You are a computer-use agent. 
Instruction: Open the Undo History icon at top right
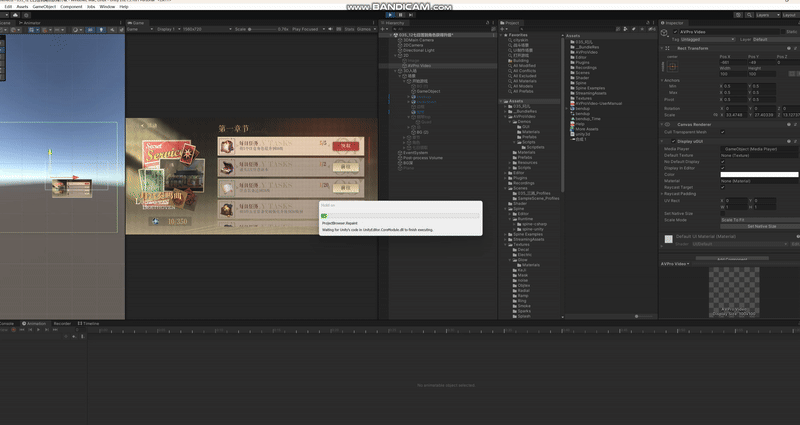[x=738, y=15]
